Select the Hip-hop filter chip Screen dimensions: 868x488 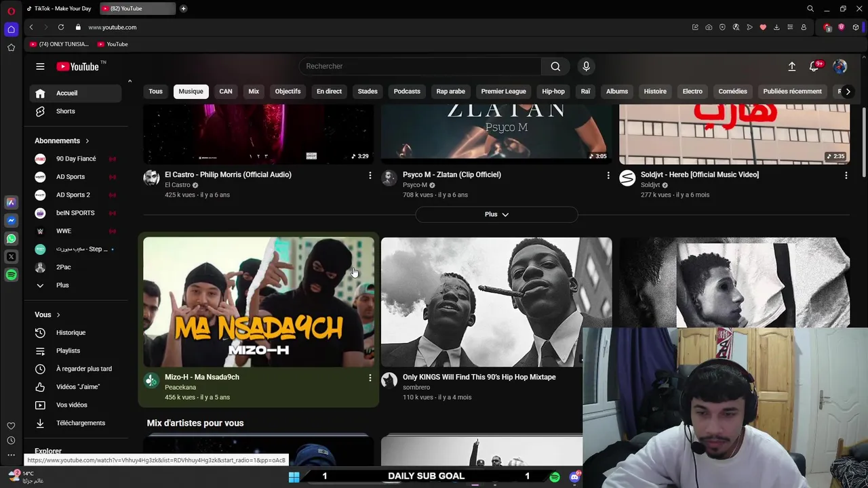pyautogui.click(x=553, y=91)
